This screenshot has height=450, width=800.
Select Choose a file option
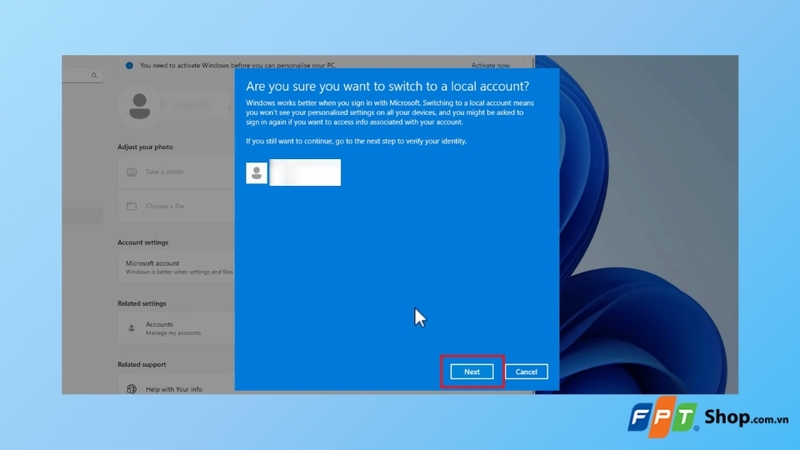click(177, 206)
